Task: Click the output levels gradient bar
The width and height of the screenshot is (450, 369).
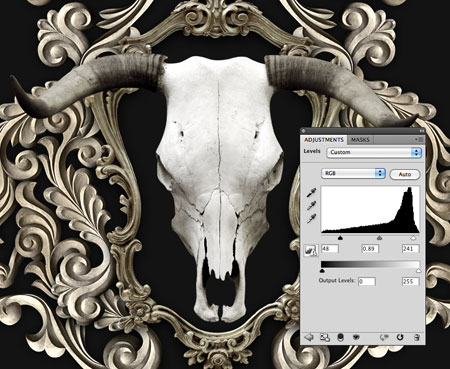Action: coord(370,264)
